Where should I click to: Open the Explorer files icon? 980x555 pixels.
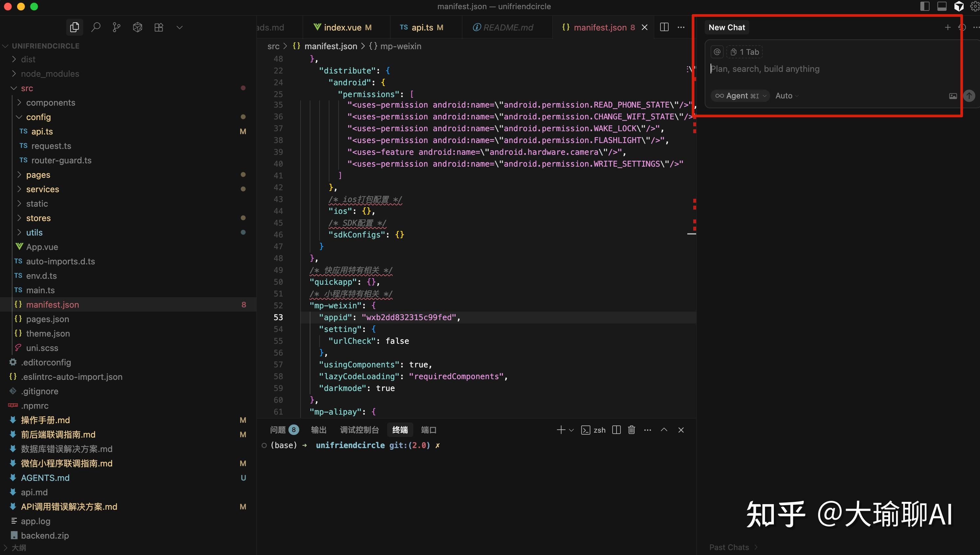75,27
